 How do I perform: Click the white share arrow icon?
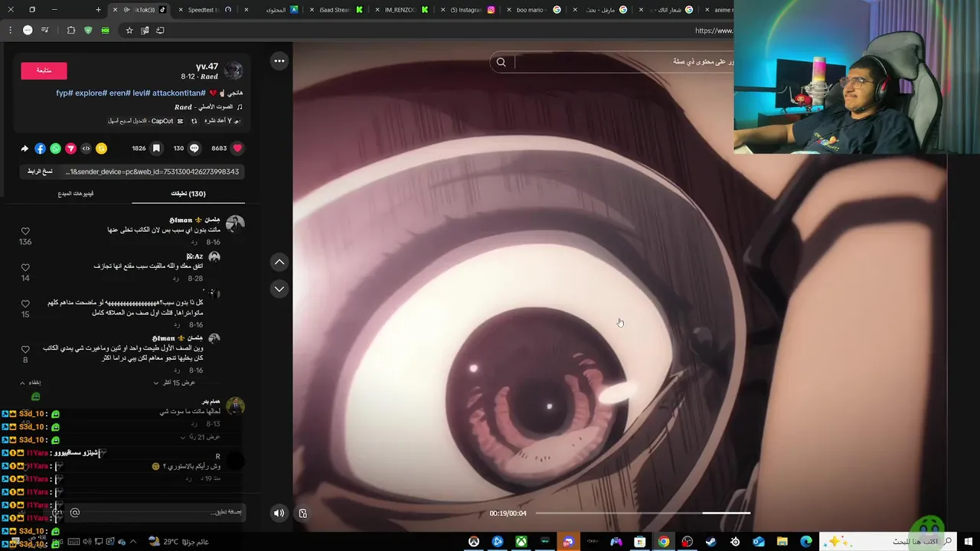(x=24, y=148)
